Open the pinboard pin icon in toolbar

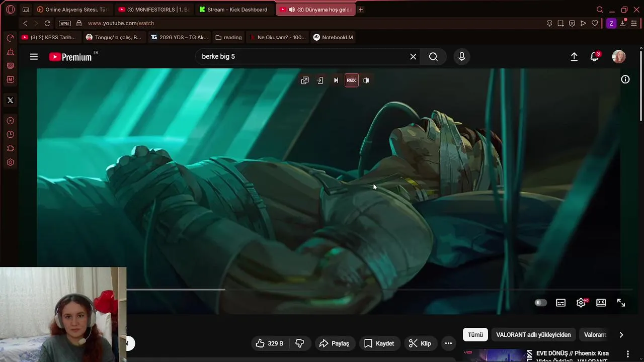549,23
